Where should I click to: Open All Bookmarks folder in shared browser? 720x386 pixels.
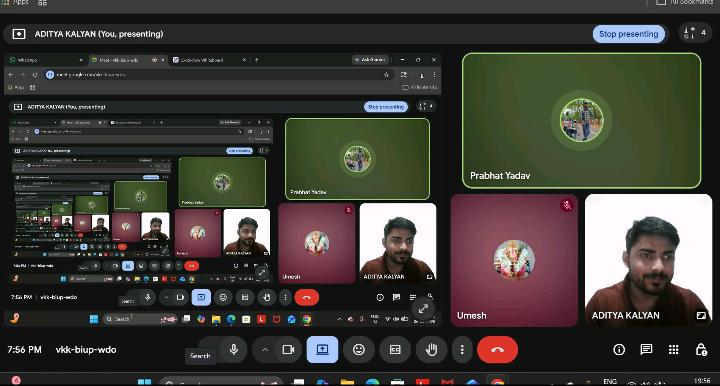pyautogui.click(x=419, y=87)
